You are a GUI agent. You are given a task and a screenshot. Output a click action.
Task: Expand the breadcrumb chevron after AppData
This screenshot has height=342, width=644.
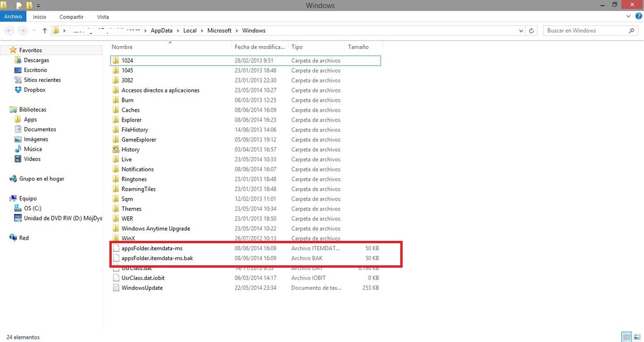[178, 31]
